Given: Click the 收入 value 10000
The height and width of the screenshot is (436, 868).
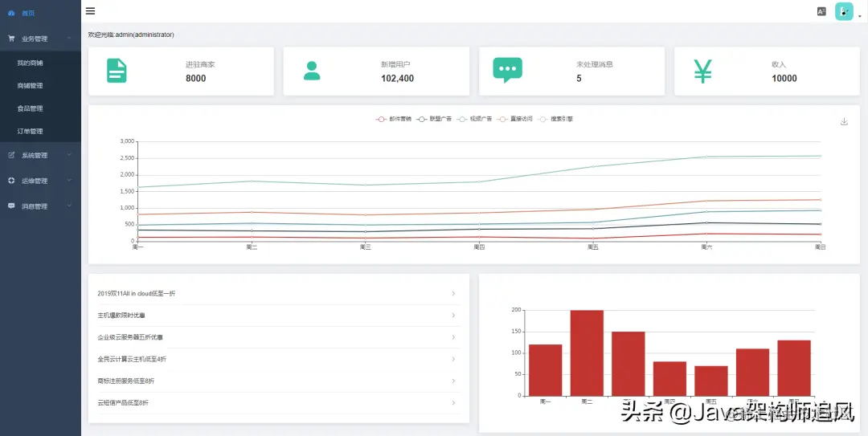Looking at the screenshot, I should (784, 79).
